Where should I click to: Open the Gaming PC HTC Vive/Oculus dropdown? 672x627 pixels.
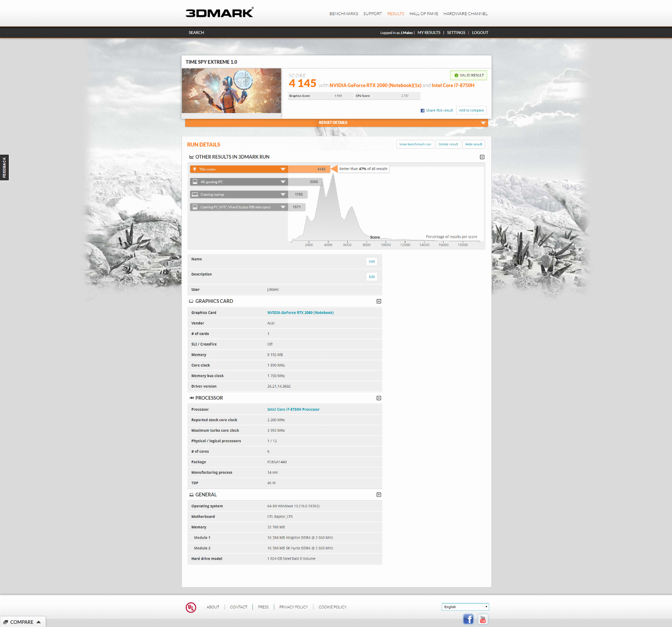coord(283,207)
